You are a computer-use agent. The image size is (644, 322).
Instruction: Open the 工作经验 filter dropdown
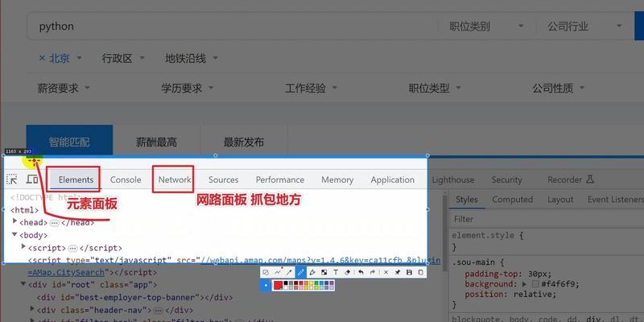coord(312,88)
